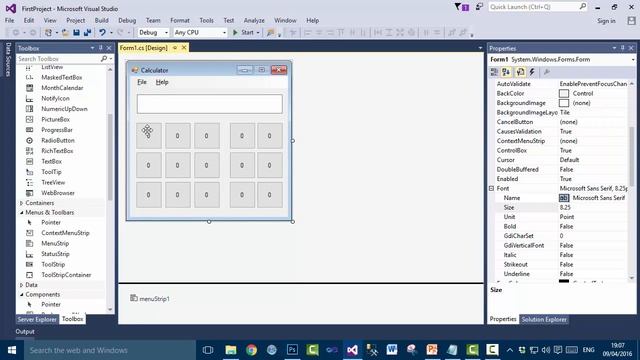Image resolution: width=640 pixels, height=360 pixels.
Task: Open the Format menu
Action: (x=180, y=20)
